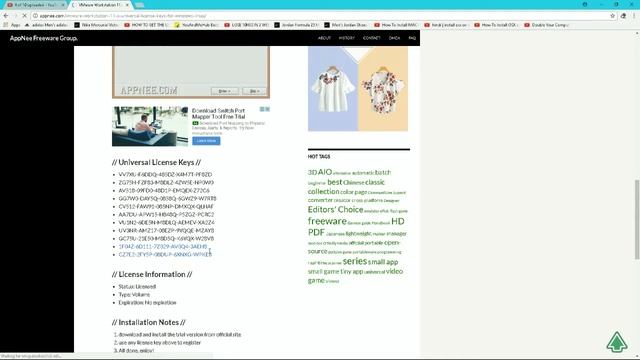Stop the page loading with the X button
Viewport: 640px width, 360px height.
click(24, 16)
